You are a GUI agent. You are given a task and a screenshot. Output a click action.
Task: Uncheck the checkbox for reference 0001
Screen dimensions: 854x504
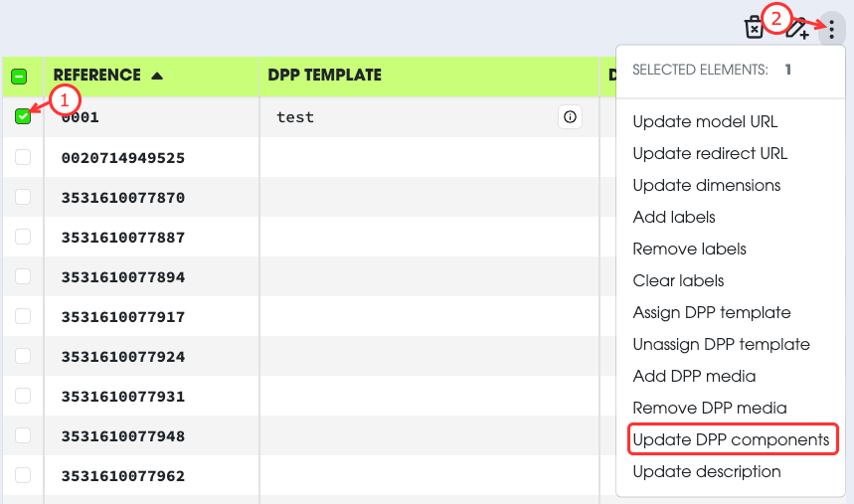(23, 117)
